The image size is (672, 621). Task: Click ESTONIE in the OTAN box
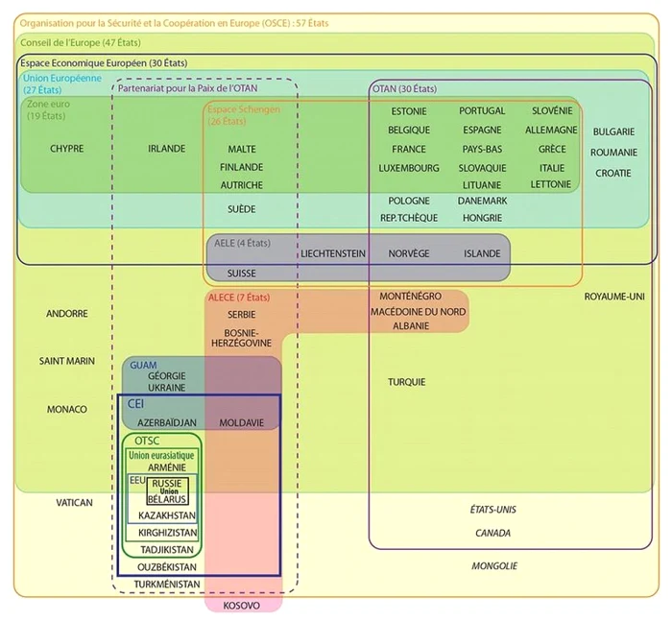coord(409,111)
